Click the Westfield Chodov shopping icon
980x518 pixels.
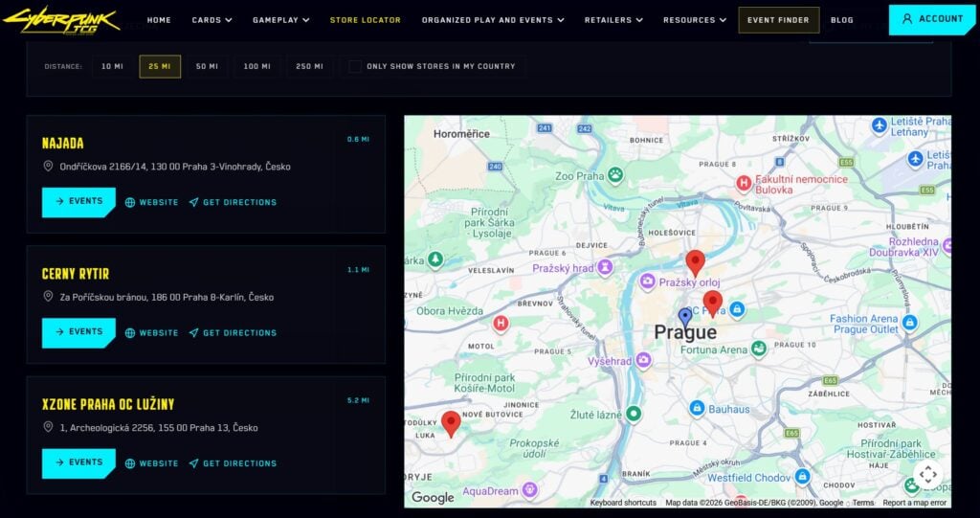tap(803, 477)
